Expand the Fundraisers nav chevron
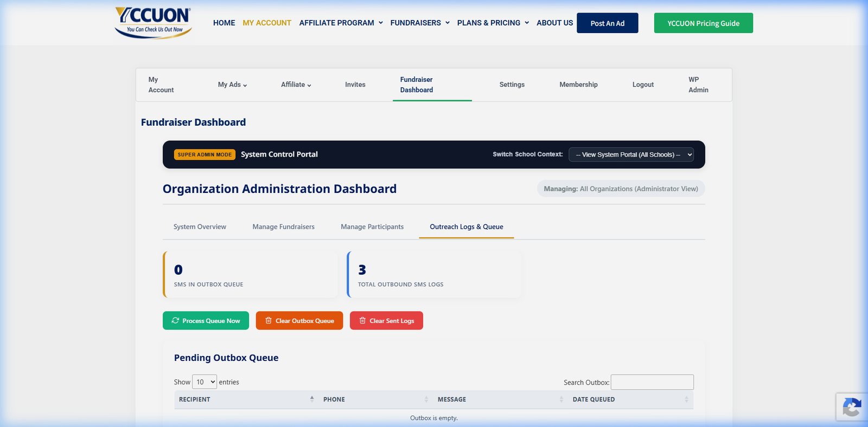Image resolution: width=868 pixels, height=427 pixels. pyautogui.click(x=448, y=23)
